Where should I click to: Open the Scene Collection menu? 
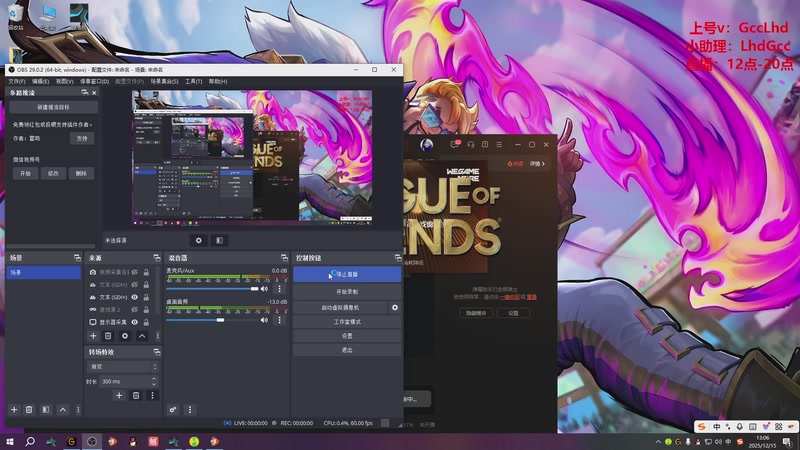tap(164, 82)
